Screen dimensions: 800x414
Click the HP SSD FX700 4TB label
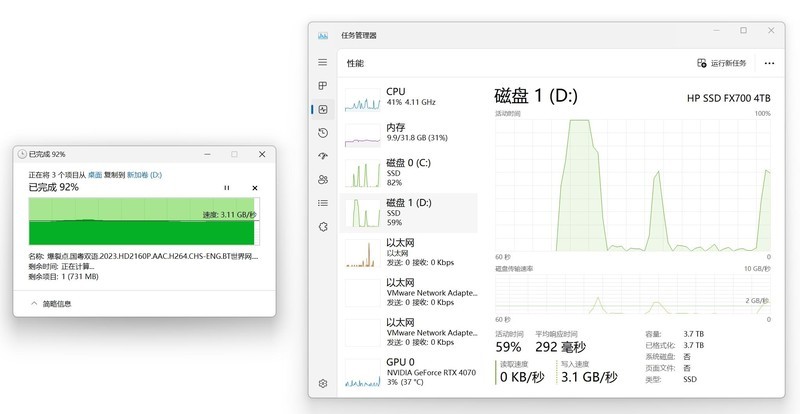729,98
